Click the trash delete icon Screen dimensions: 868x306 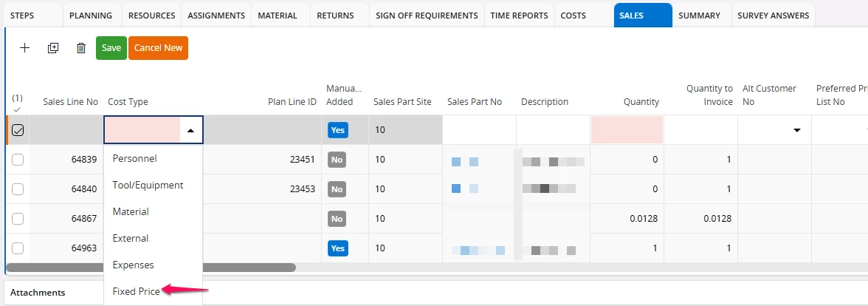point(81,48)
